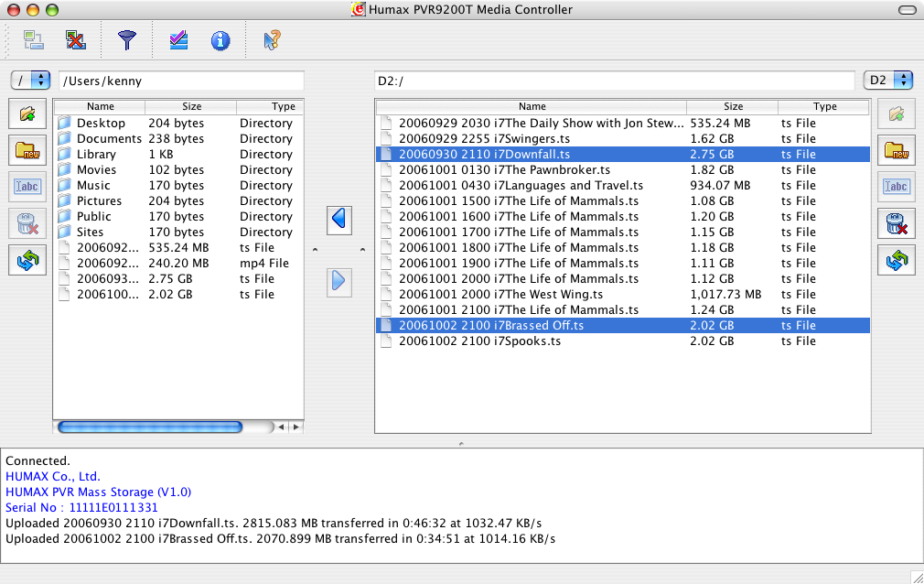Select the Music directory
The image size is (924, 584).
pos(179,185)
